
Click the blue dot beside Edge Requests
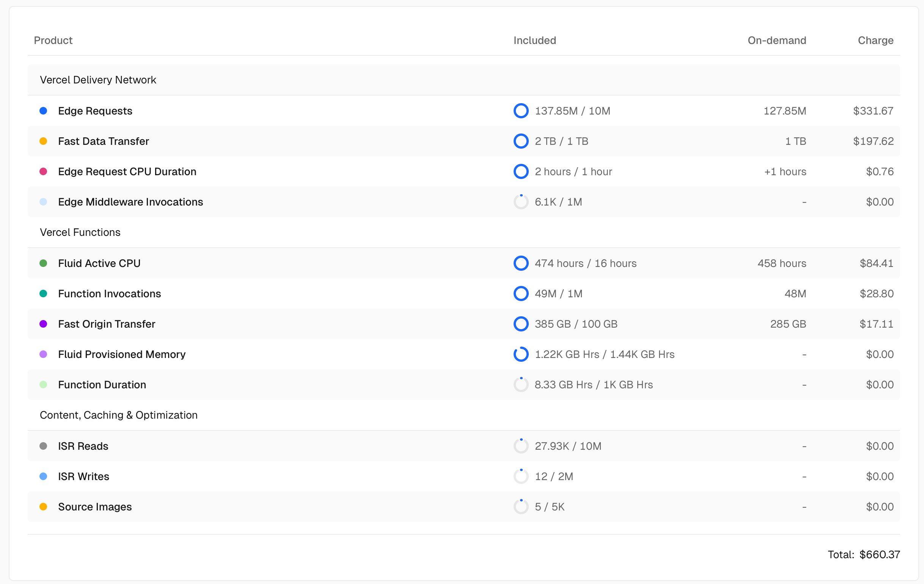tap(43, 111)
